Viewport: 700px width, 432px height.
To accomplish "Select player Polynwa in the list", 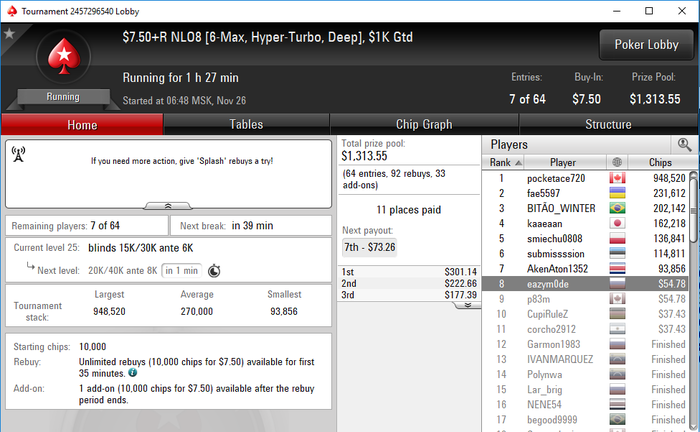I will point(585,375).
